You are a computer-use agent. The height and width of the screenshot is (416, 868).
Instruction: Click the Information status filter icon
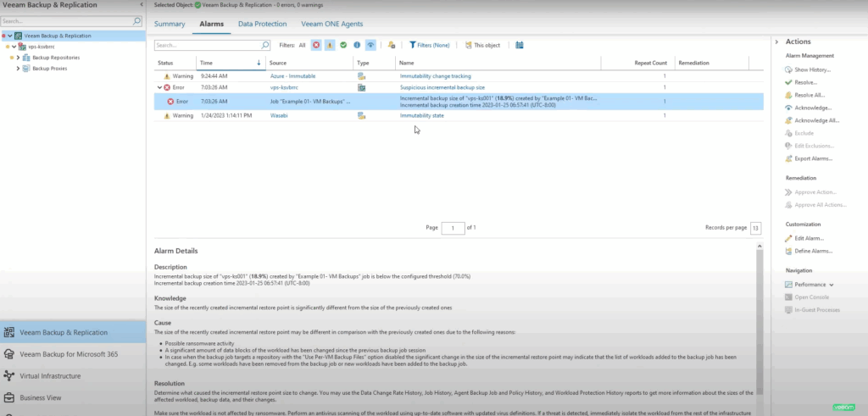(x=357, y=45)
